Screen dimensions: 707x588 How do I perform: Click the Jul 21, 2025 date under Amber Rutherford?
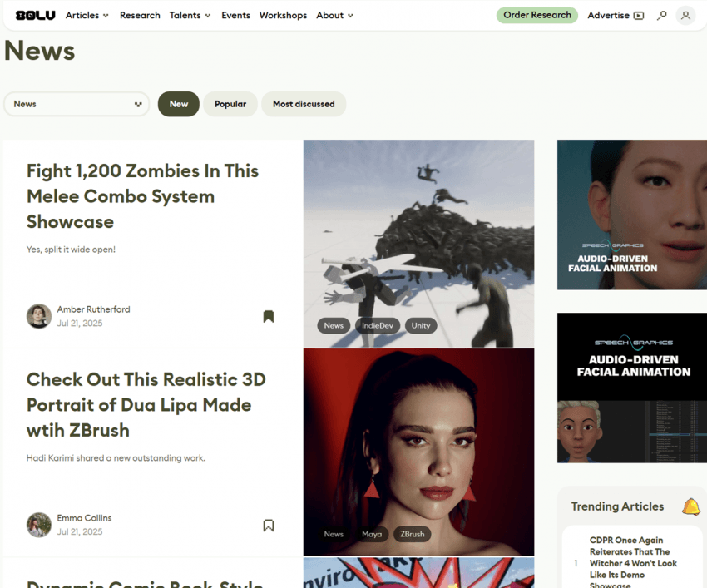(80, 324)
